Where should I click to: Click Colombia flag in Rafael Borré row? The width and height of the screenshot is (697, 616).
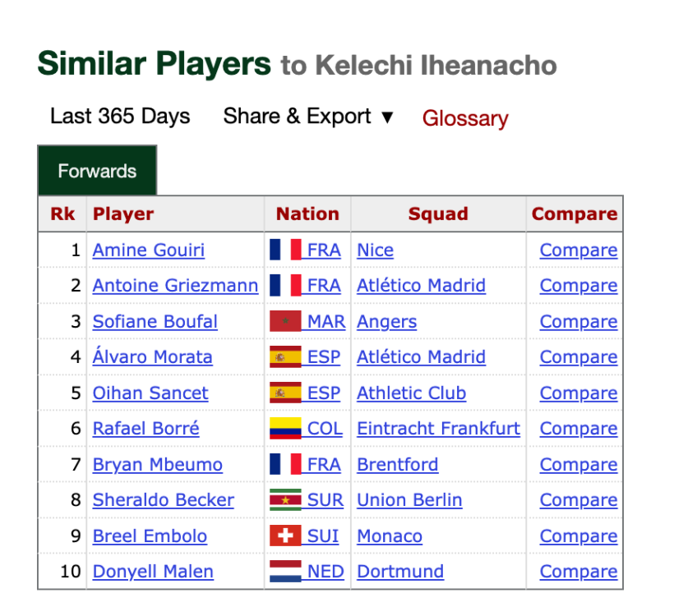click(285, 429)
